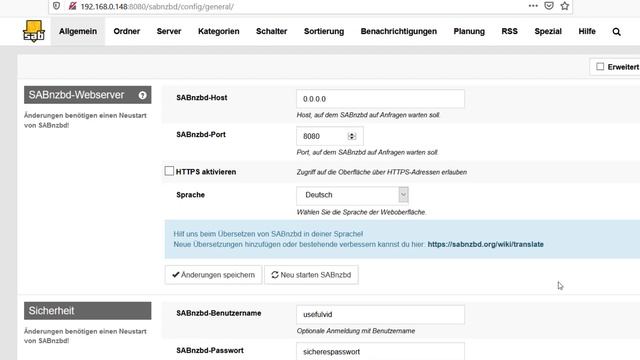Focus the SABnzbd-Passwort field

(x=380, y=351)
